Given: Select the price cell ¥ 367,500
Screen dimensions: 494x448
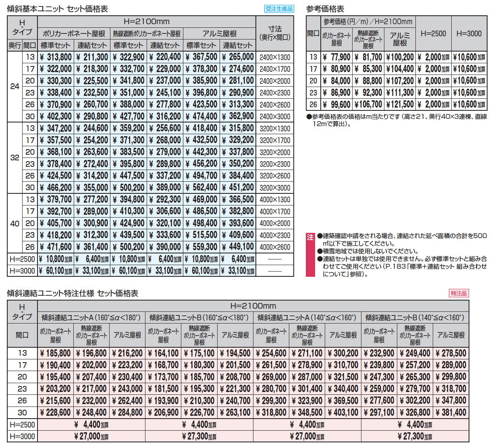Looking at the screenshot, I should point(201,57).
